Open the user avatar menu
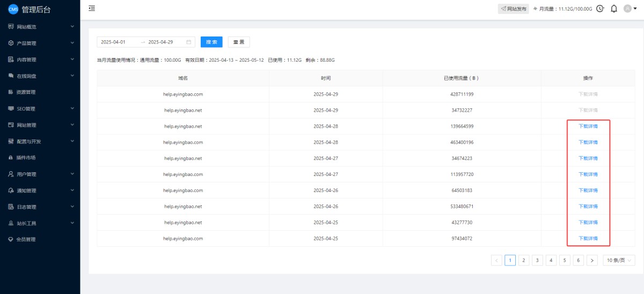Viewport: 644px width, 294px height. [630, 9]
